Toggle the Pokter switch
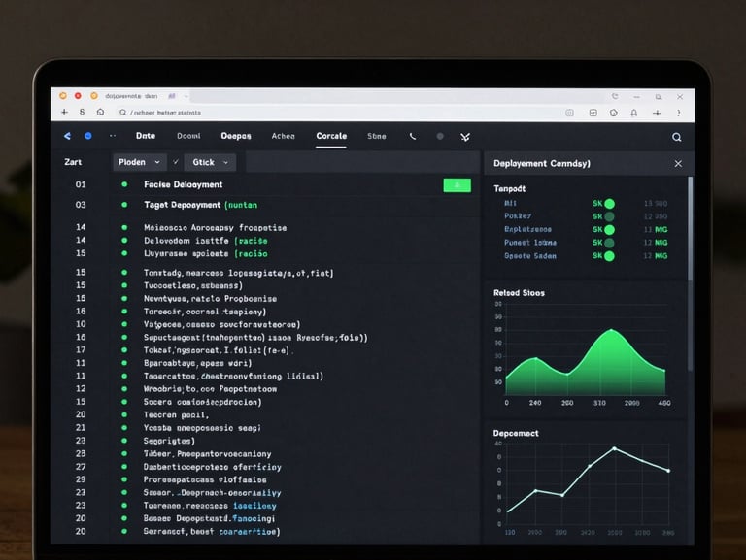 point(609,216)
